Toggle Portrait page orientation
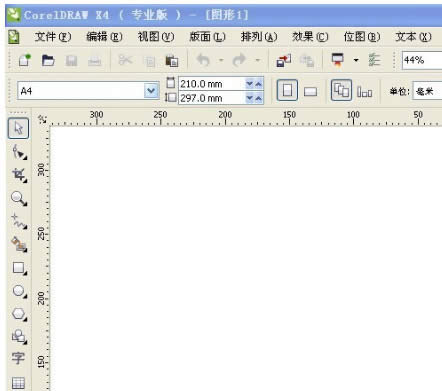 pyautogui.click(x=287, y=90)
